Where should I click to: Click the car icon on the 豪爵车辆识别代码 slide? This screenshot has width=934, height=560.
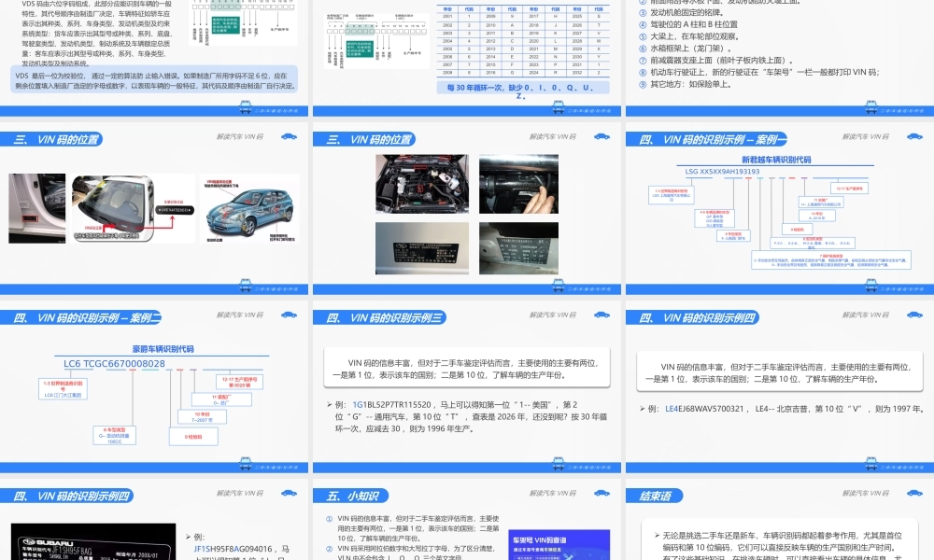tap(290, 315)
